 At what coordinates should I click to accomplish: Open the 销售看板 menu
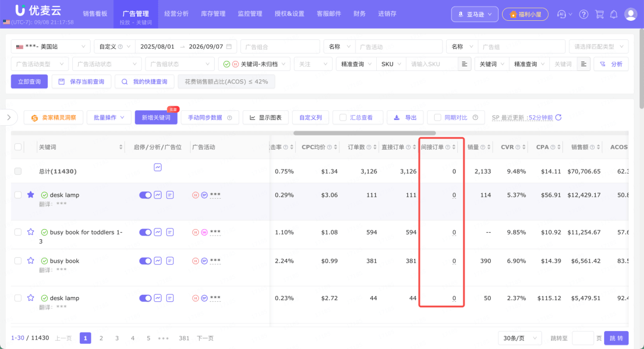click(95, 14)
